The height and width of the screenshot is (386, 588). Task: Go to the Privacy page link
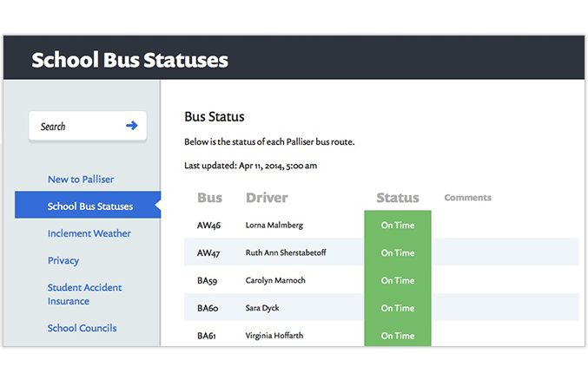(x=63, y=260)
